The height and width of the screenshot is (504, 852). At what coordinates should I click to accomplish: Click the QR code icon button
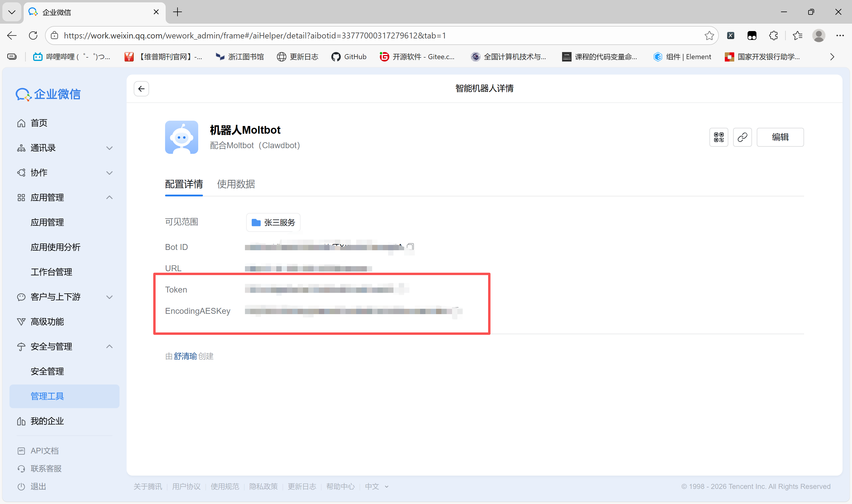(719, 137)
